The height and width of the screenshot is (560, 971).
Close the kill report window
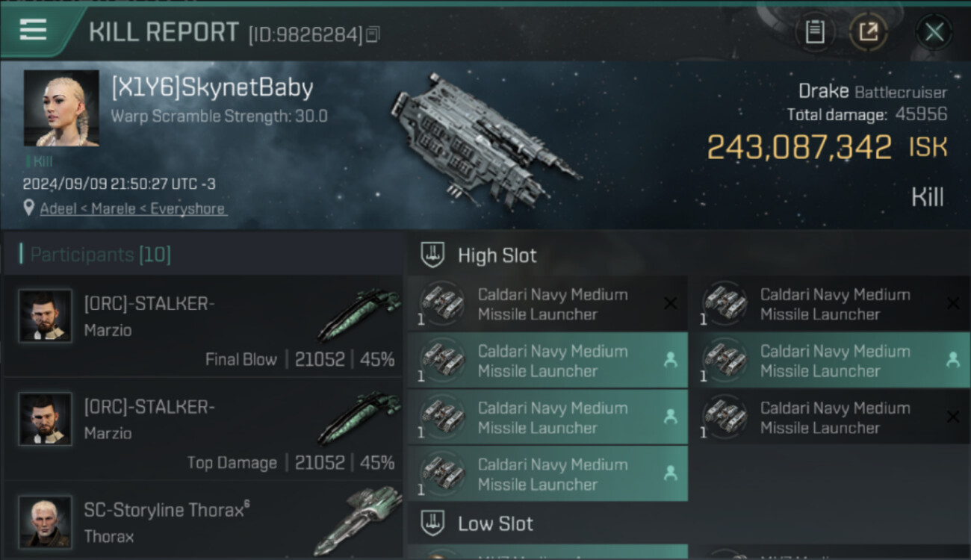coord(934,32)
